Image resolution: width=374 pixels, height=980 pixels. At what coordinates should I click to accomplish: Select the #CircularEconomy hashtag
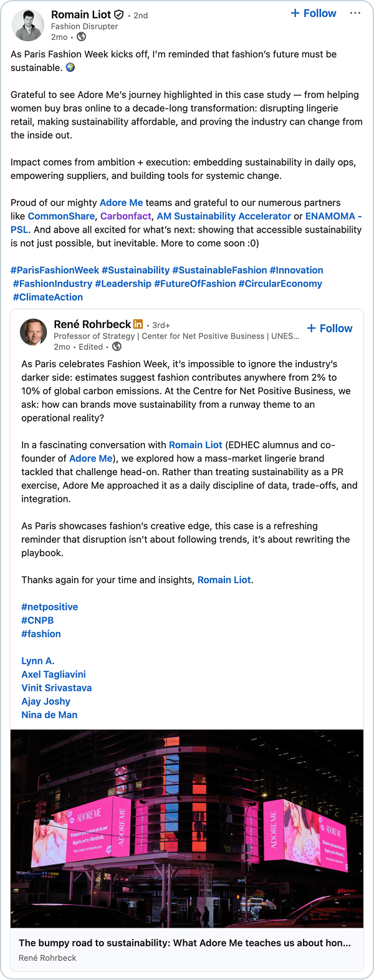tap(280, 284)
